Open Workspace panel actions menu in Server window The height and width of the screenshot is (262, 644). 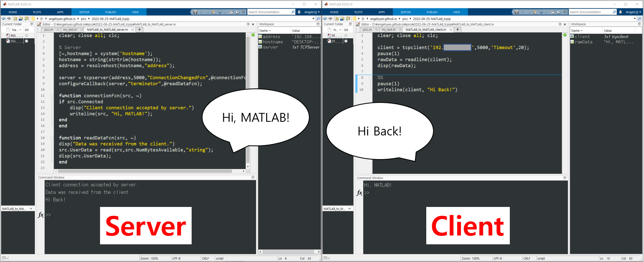[318, 24]
